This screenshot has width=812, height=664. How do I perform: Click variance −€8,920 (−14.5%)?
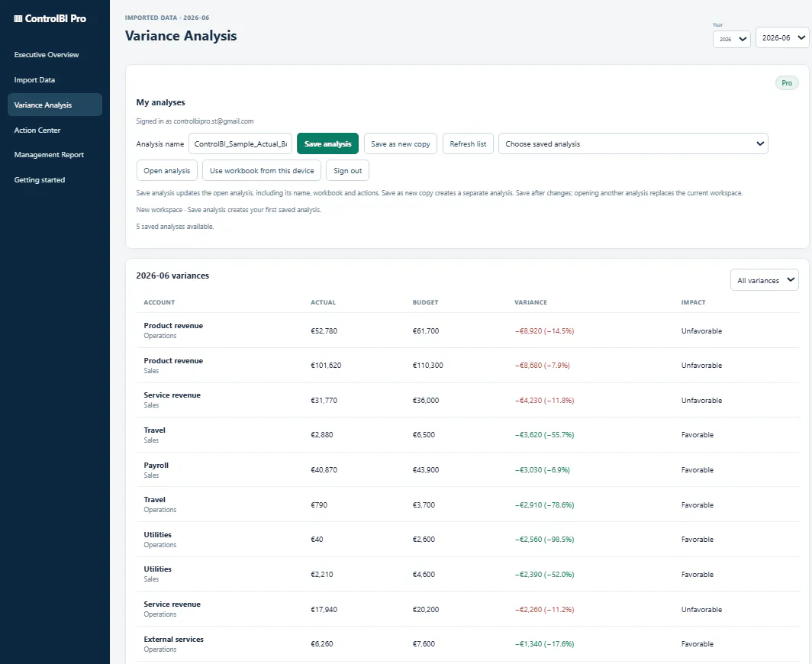coord(544,331)
